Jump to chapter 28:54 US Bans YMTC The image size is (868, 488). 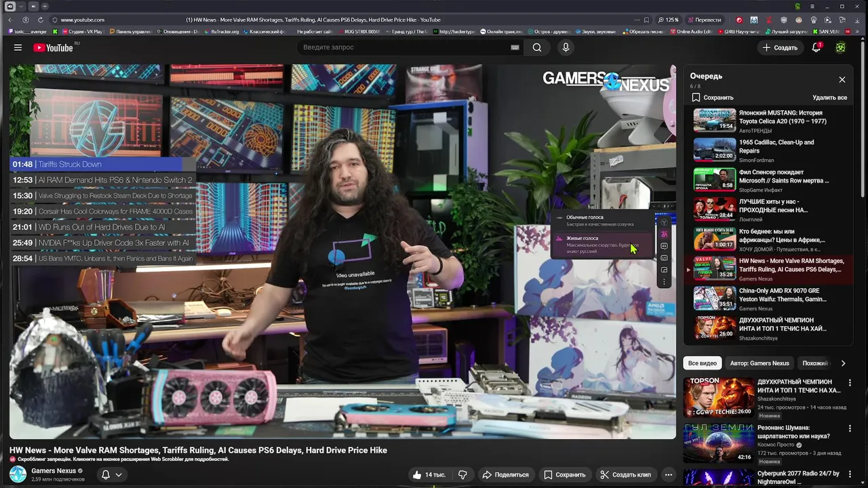[102, 258]
